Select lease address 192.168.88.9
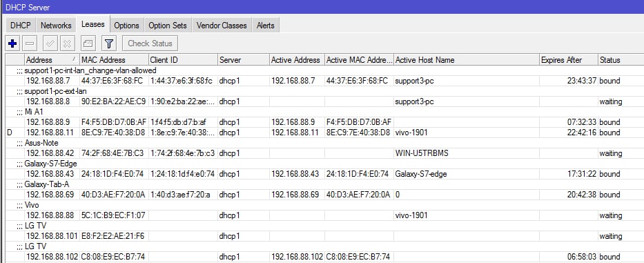644x263 pixels. 48,122
